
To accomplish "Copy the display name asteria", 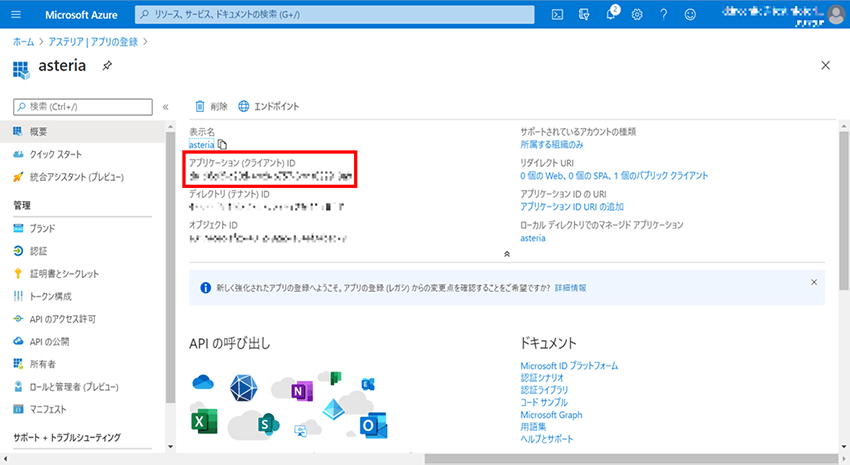I will pyautogui.click(x=222, y=145).
